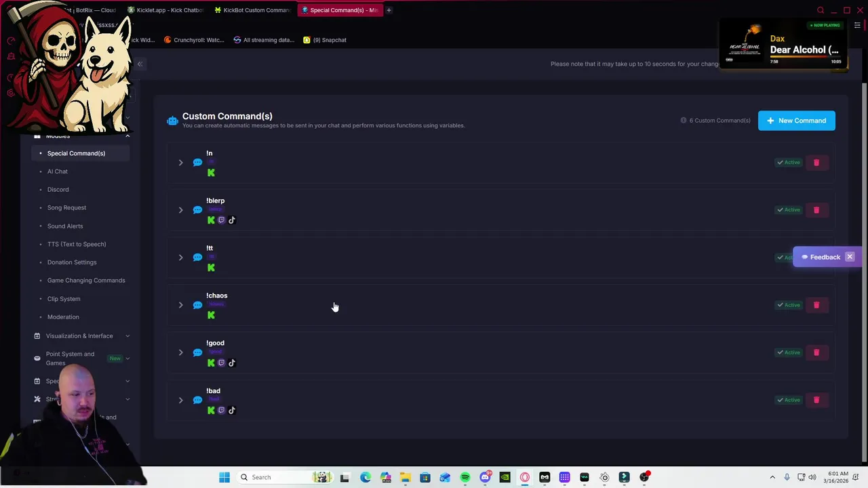Delete the !good command with trash icon
868x488 pixels.
point(816,352)
